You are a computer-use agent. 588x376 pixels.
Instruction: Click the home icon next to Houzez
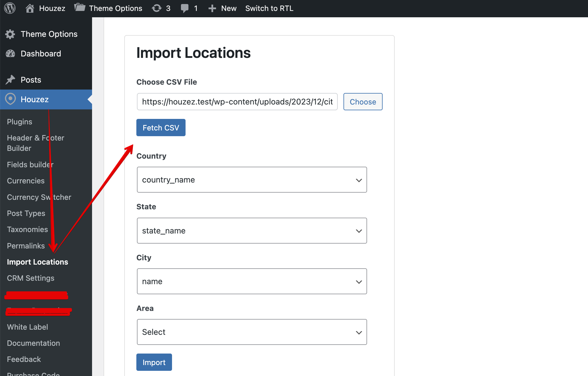[30, 8]
